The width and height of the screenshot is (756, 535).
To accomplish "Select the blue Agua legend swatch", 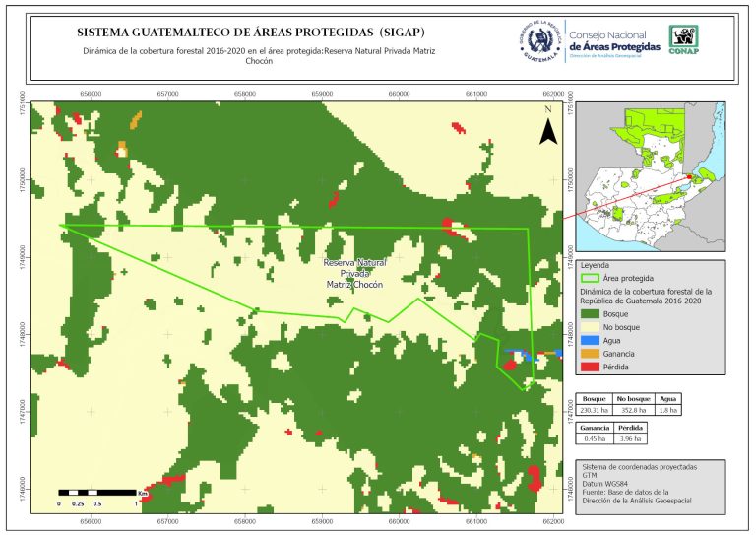I will pyautogui.click(x=590, y=340).
